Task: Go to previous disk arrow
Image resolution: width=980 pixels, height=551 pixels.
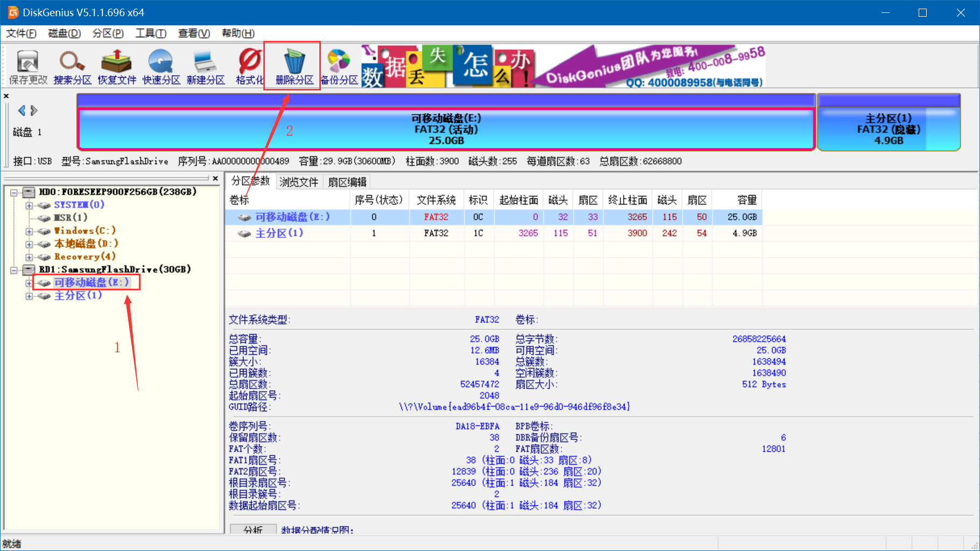Action: (x=22, y=110)
